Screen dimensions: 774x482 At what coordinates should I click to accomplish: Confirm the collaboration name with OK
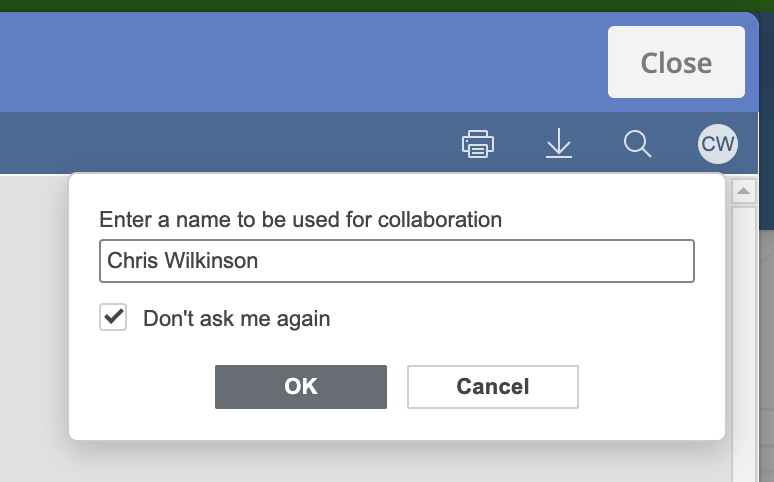301,387
